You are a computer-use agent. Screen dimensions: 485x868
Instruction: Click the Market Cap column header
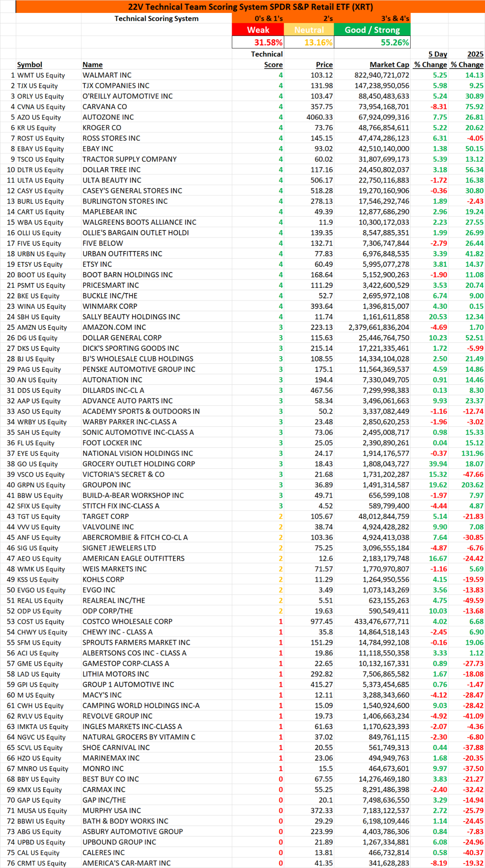389,65
